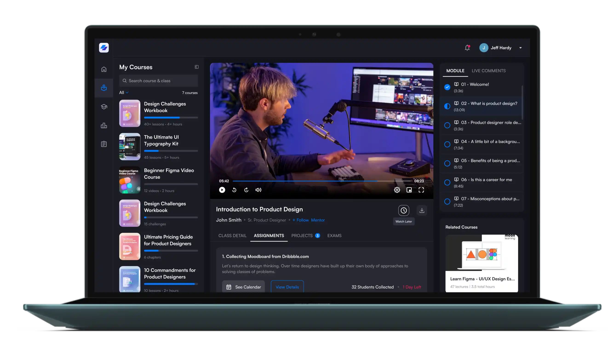The image size is (610, 364).
Task: Mark module 03 Product designer role complete
Action: click(x=447, y=125)
